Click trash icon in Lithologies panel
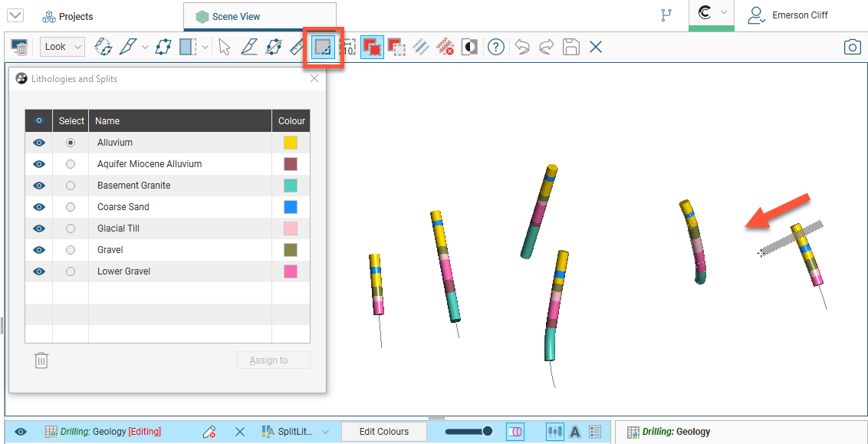The height and width of the screenshot is (444, 868). (41, 360)
